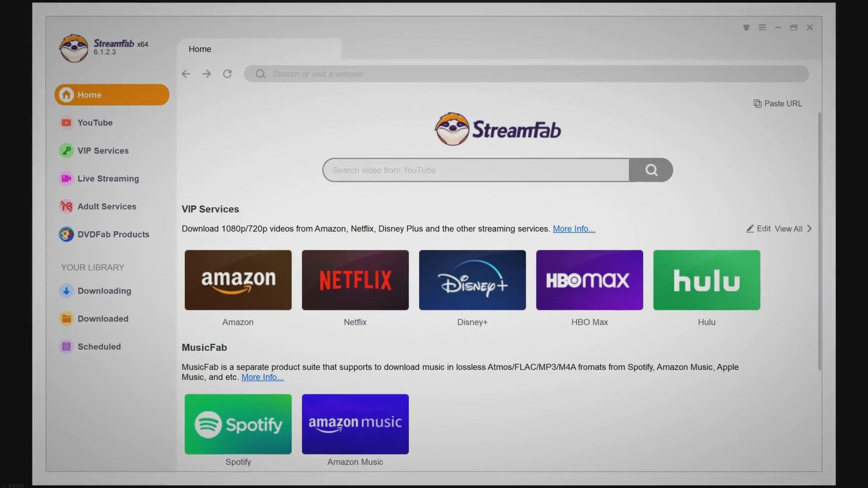The height and width of the screenshot is (488, 868).
Task: Click the purple Scheduled list icon
Action: (x=66, y=347)
